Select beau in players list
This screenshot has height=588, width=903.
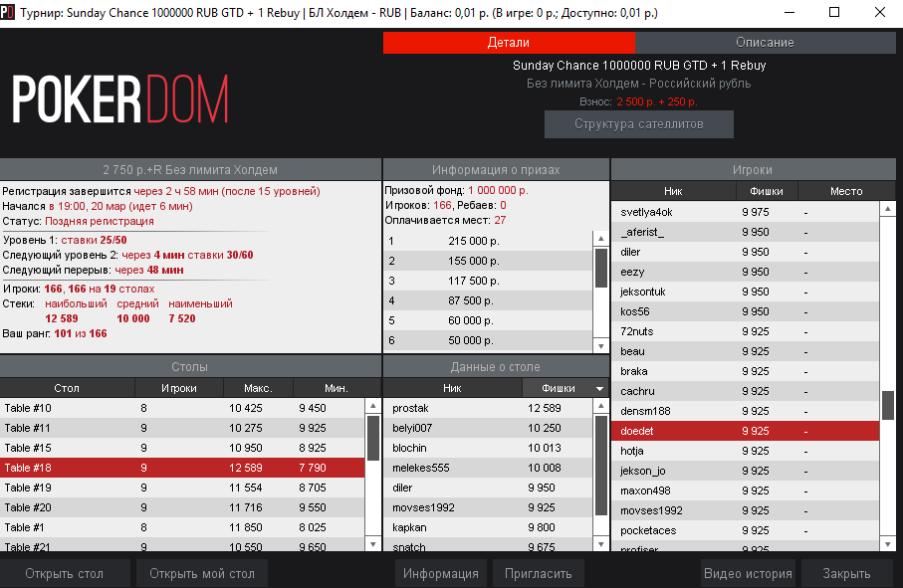click(746, 351)
